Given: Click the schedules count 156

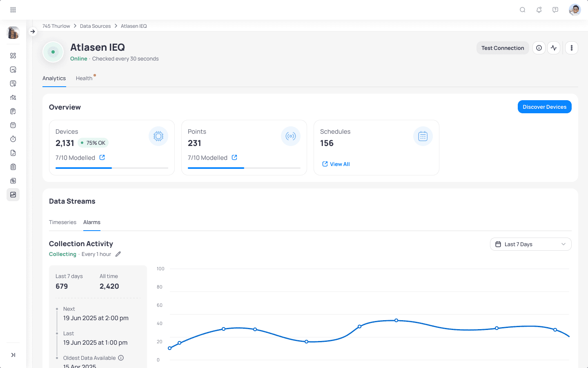Looking at the screenshot, I should 327,143.
